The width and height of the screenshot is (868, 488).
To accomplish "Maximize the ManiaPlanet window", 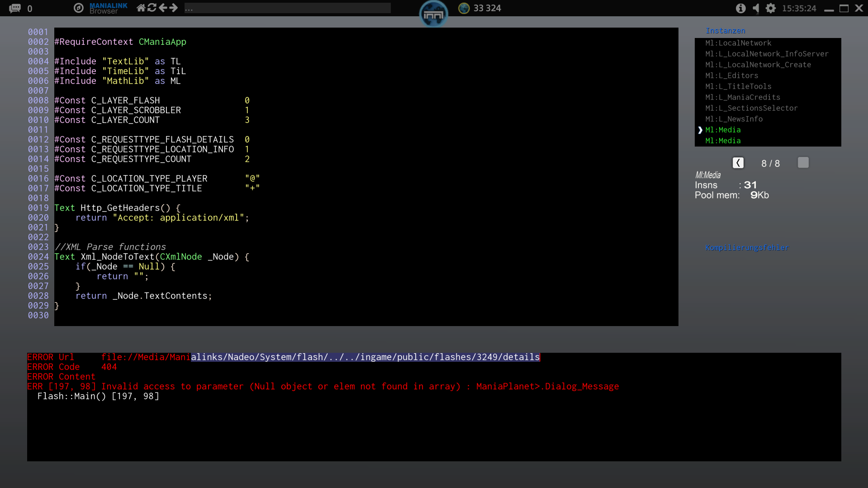I will pos(844,8).
